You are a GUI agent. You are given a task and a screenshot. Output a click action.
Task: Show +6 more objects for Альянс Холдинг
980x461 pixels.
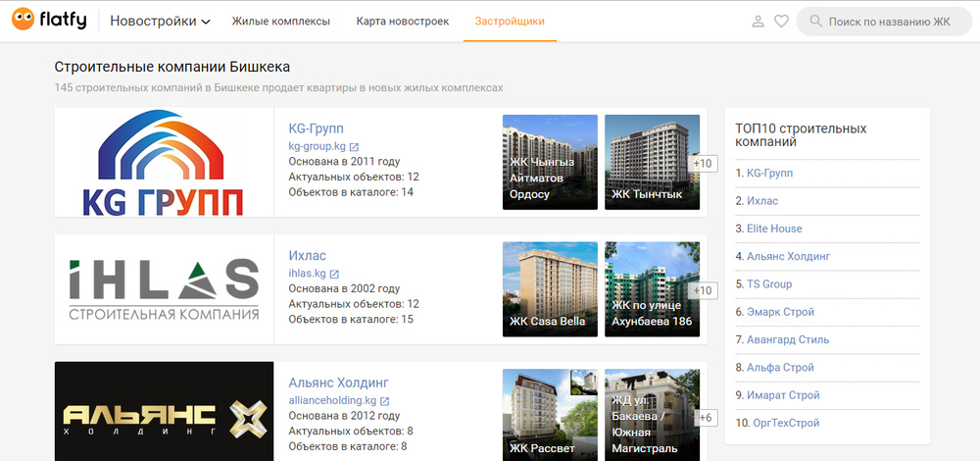705,418
